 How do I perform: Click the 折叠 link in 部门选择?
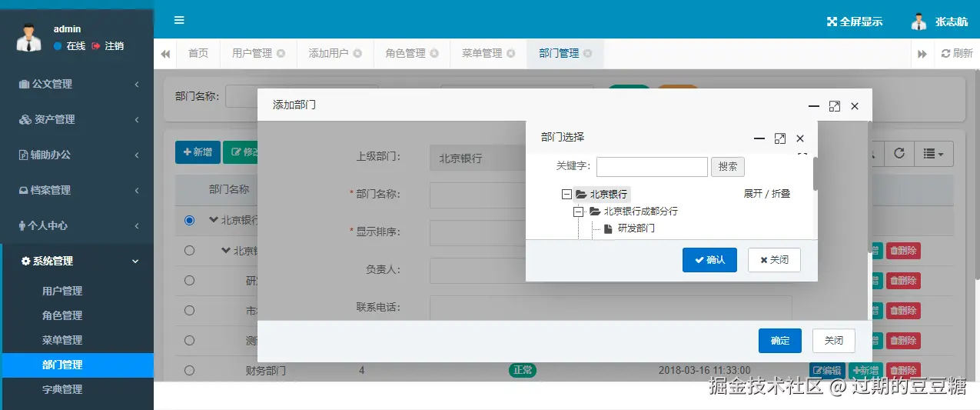click(x=781, y=194)
